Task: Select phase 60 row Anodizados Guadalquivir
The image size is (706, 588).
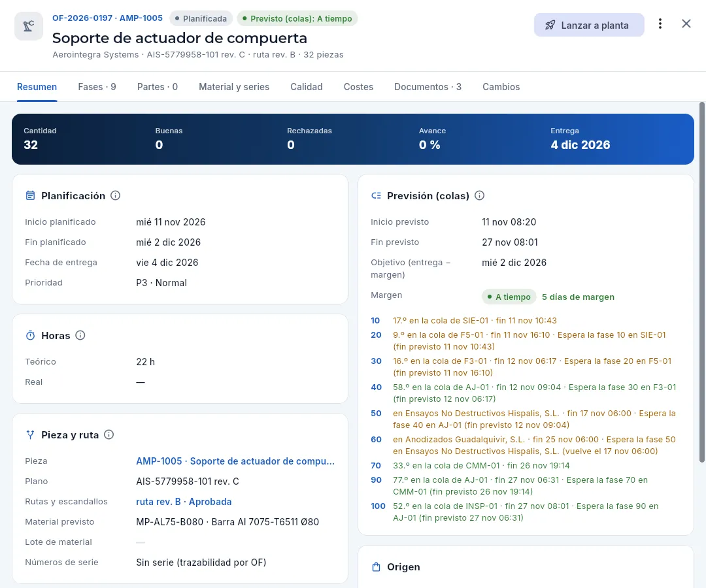Action: click(524, 446)
